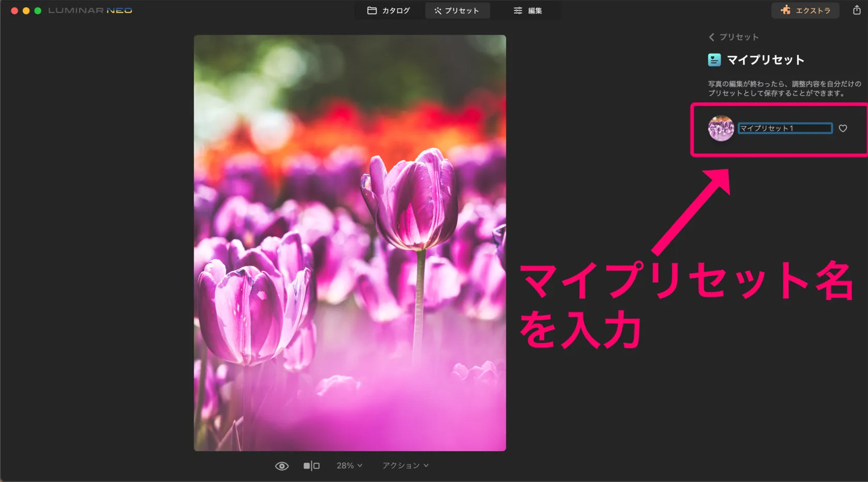Minimize window with yellow button

26,10
